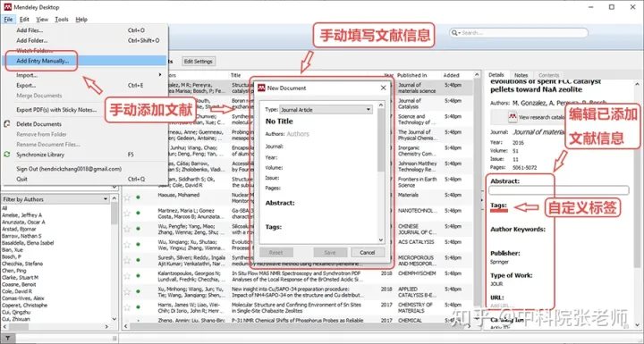Toggle favorite star on Xu, Minhong row
Viewport: 644px width, 344px height.
127,291
